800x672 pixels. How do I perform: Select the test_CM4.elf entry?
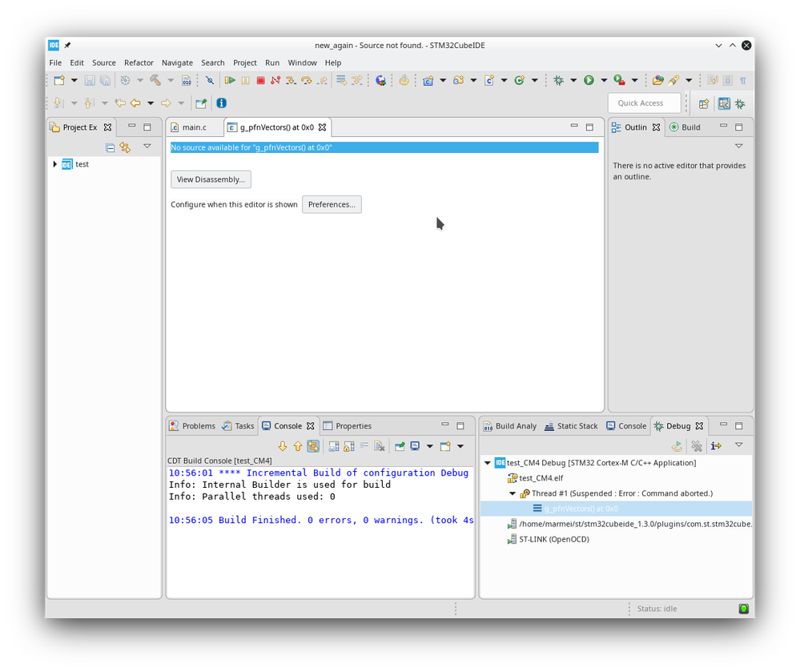pos(535,478)
